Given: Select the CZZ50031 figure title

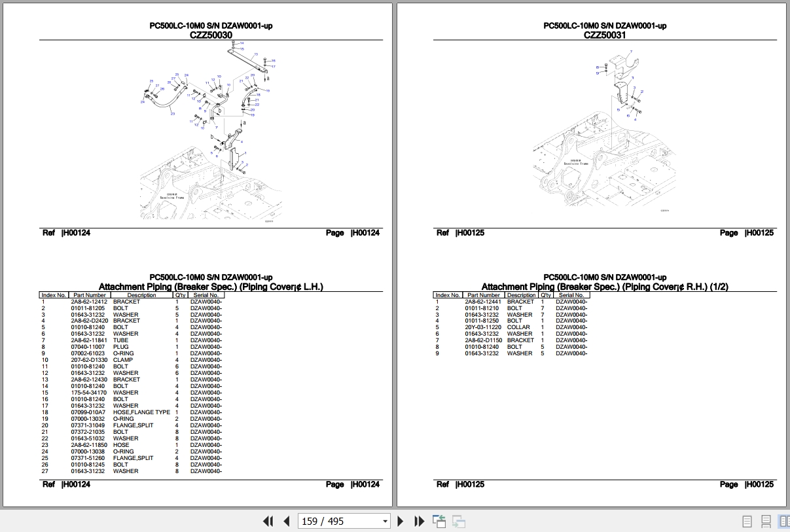Looking at the screenshot, I should 604,35.
